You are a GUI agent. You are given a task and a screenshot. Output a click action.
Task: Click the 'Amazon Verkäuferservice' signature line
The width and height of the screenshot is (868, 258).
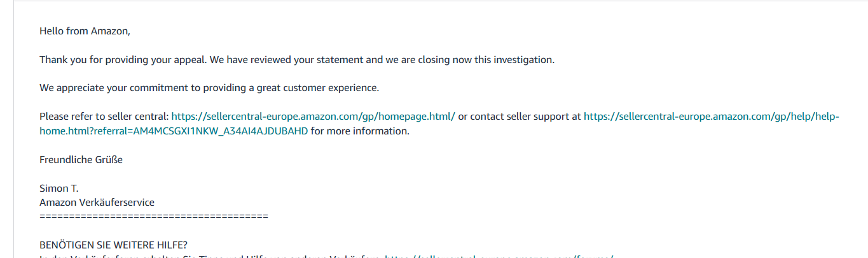[x=97, y=203]
